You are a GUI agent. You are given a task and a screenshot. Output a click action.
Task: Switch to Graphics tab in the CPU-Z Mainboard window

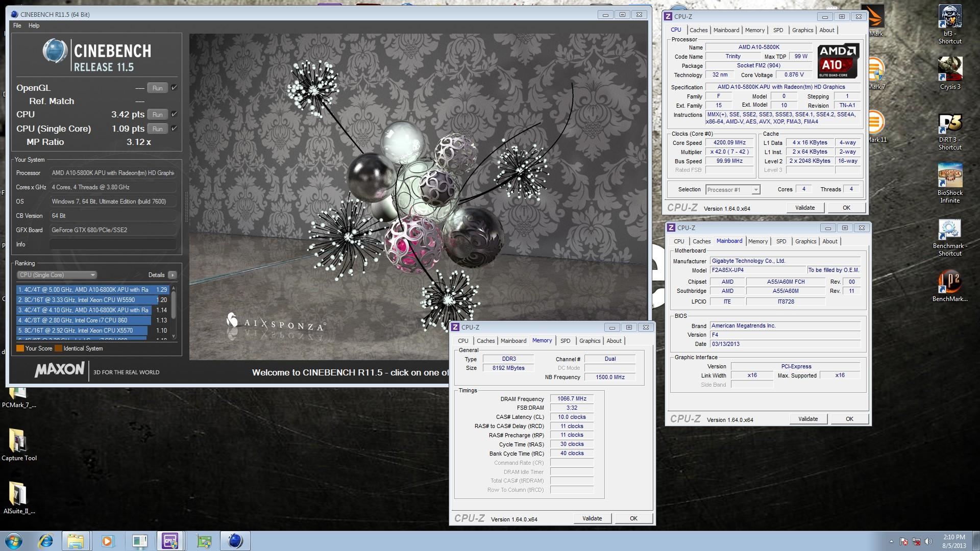805,241
